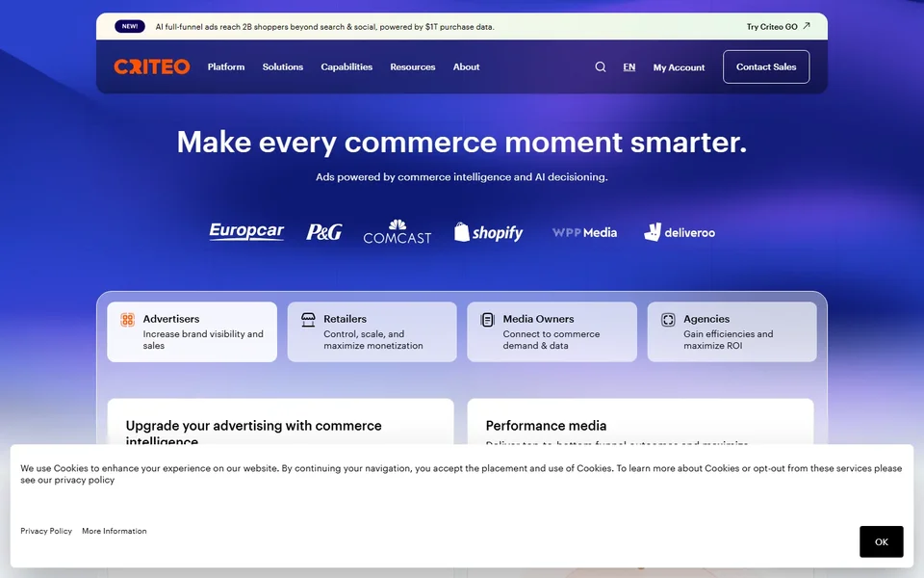The height and width of the screenshot is (578, 924).
Task: Open the EN language selector
Action: point(629,67)
